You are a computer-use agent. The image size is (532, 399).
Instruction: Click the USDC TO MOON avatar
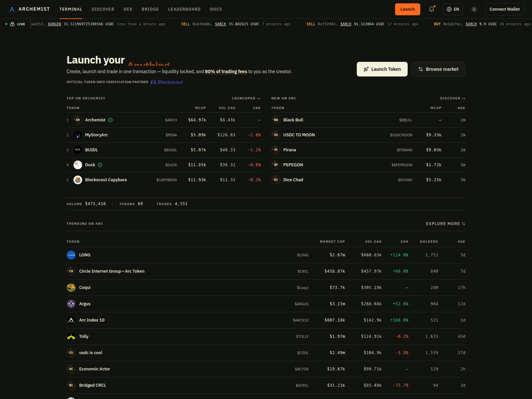pyautogui.click(x=276, y=135)
